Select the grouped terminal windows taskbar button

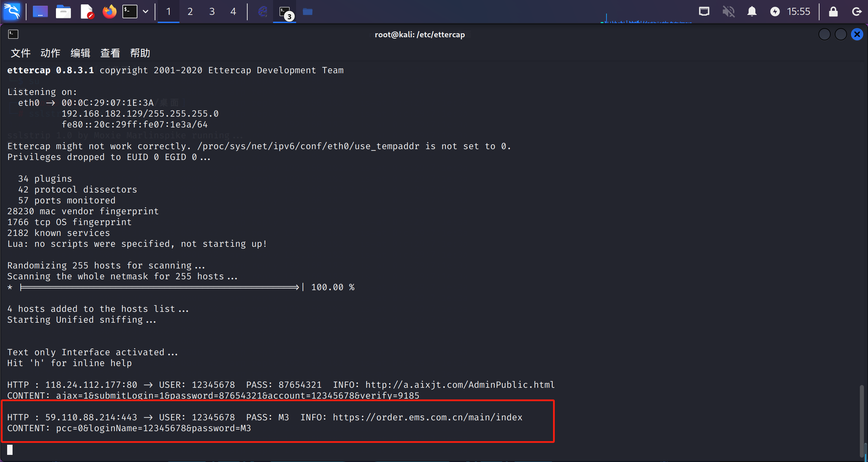click(285, 12)
